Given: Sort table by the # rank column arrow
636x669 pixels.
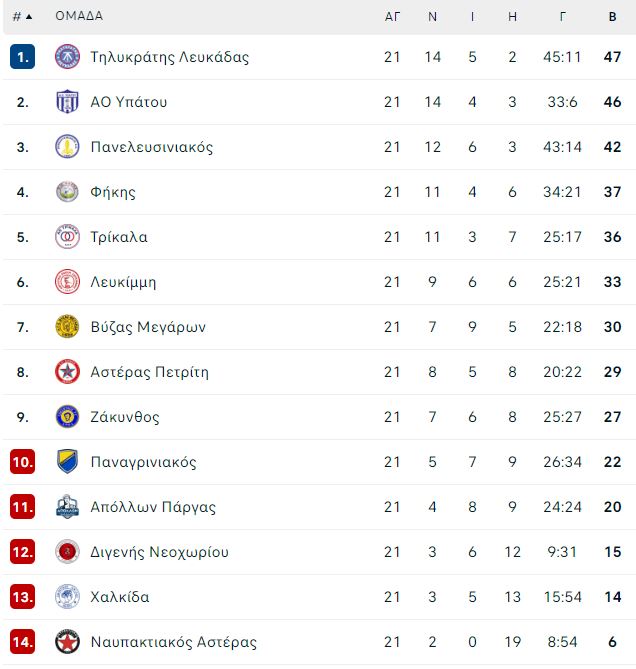Looking at the screenshot, I should (x=22, y=17).
